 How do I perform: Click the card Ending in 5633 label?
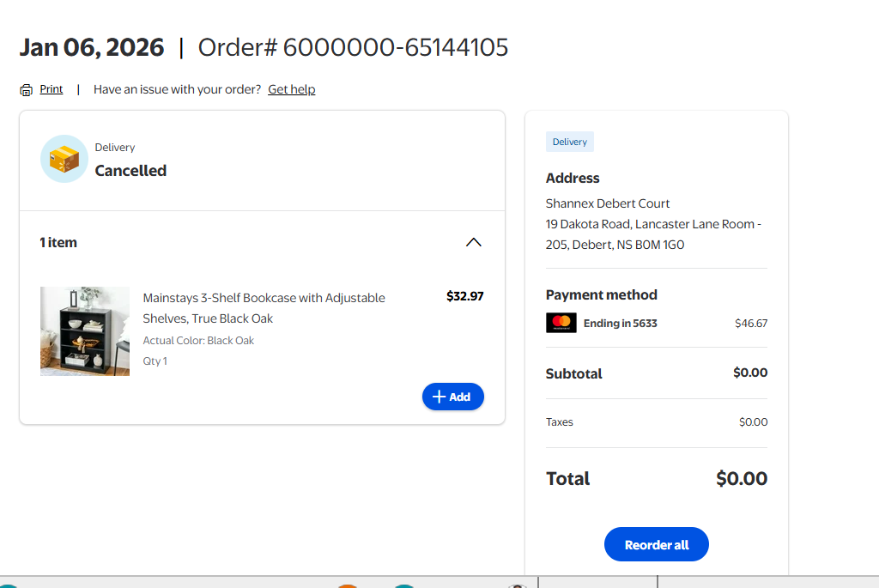point(620,324)
